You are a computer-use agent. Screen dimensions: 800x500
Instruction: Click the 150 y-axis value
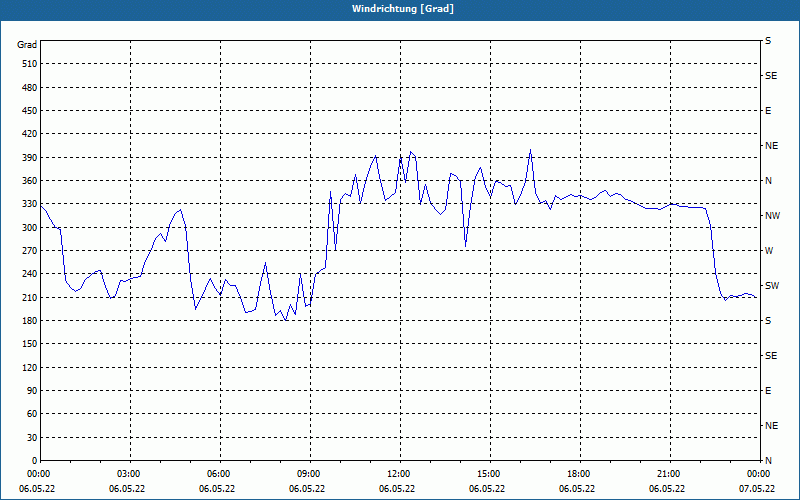(x=30, y=344)
